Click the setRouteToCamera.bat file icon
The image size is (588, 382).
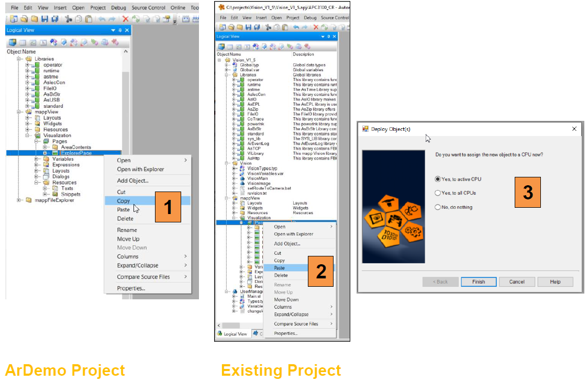tap(242, 188)
